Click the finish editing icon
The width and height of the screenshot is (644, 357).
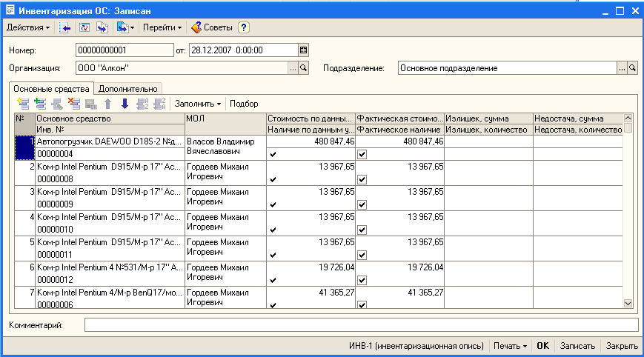pyautogui.click(x=90, y=104)
